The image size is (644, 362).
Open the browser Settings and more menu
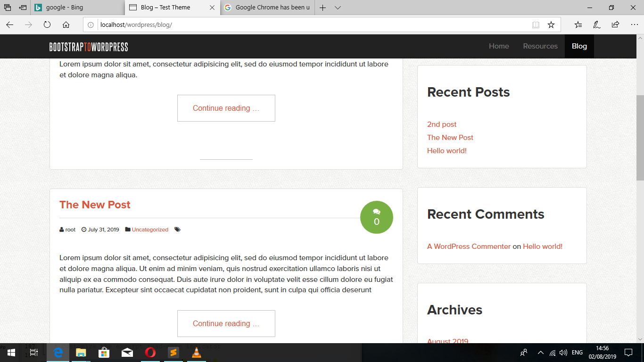click(x=634, y=25)
